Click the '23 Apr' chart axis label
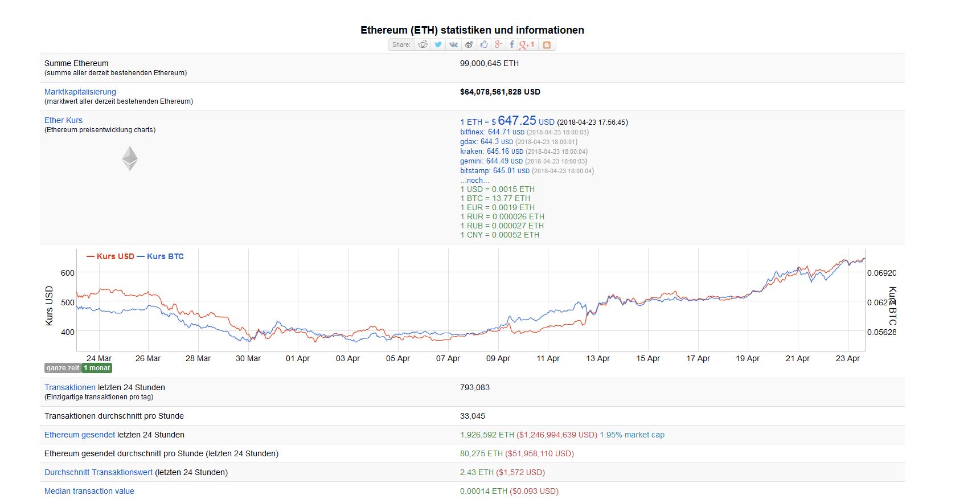This screenshot has height=499, width=980. (x=848, y=358)
